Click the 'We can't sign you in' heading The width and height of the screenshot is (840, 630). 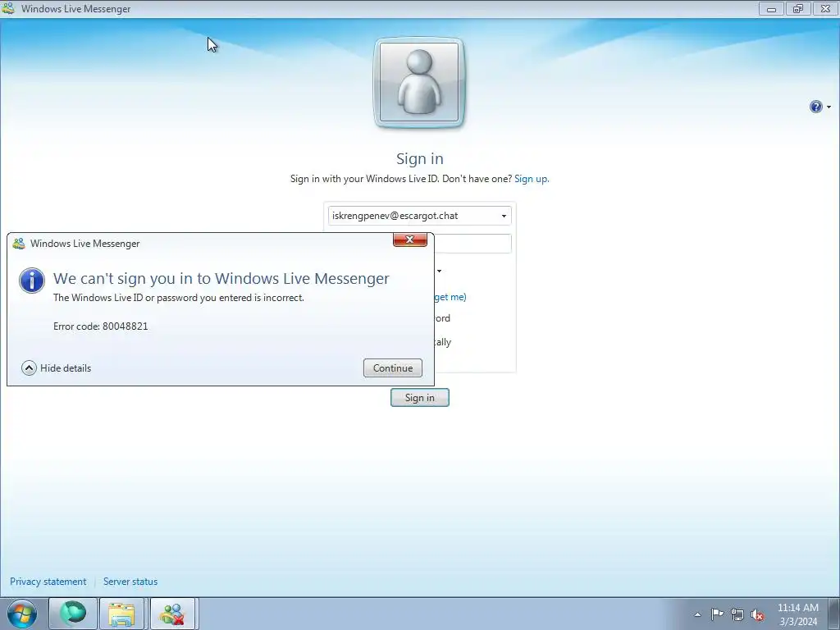221,279
